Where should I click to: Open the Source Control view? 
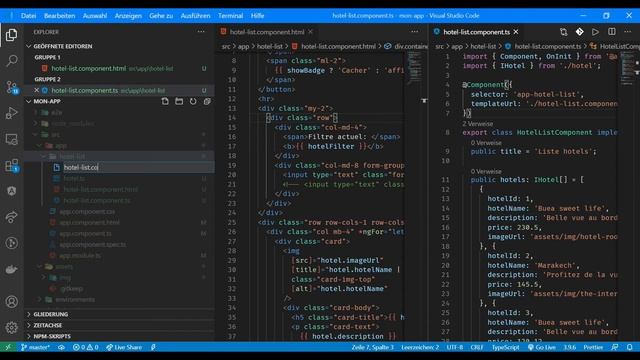[11, 87]
